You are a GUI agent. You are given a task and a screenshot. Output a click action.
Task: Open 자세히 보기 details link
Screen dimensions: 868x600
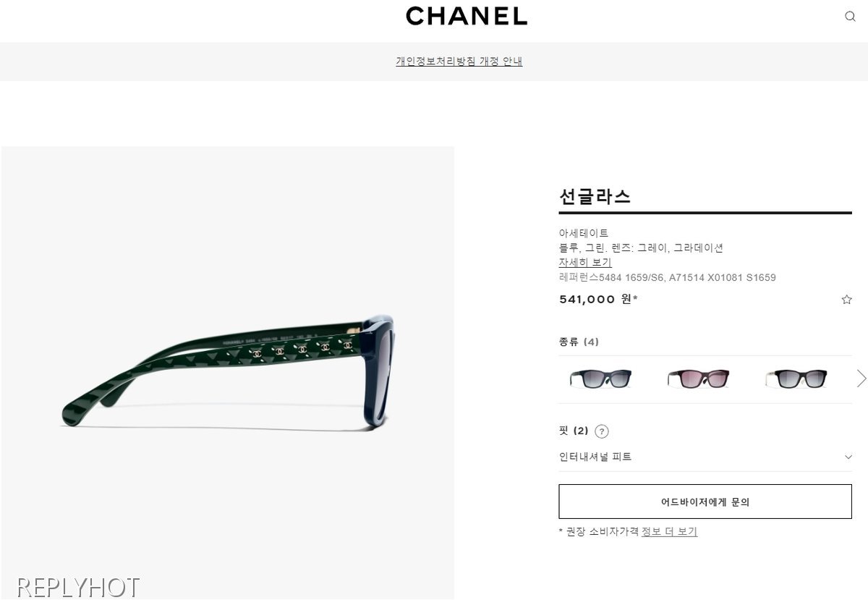[x=585, y=262]
